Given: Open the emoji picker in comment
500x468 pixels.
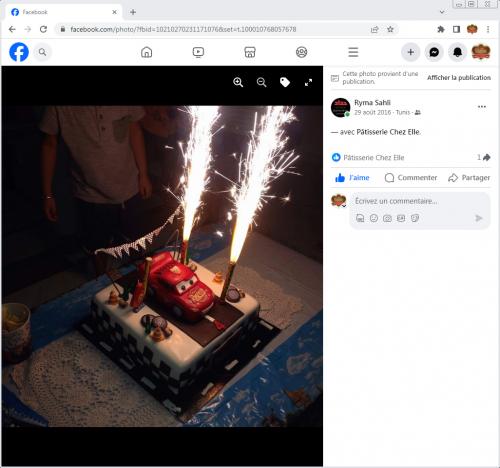Looking at the screenshot, I should (x=374, y=218).
